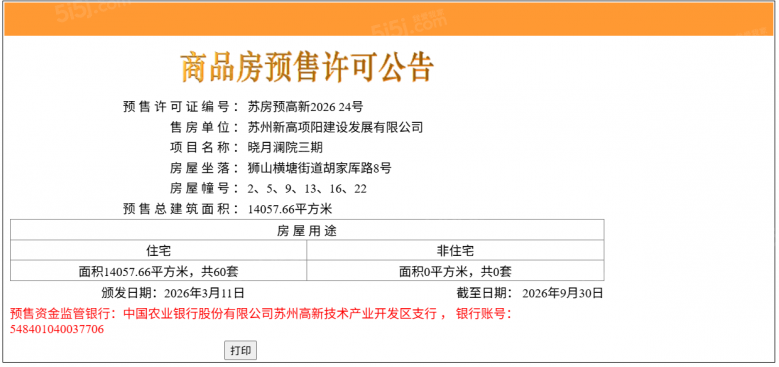Select total area 14057.66平方米 value

click(x=290, y=209)
